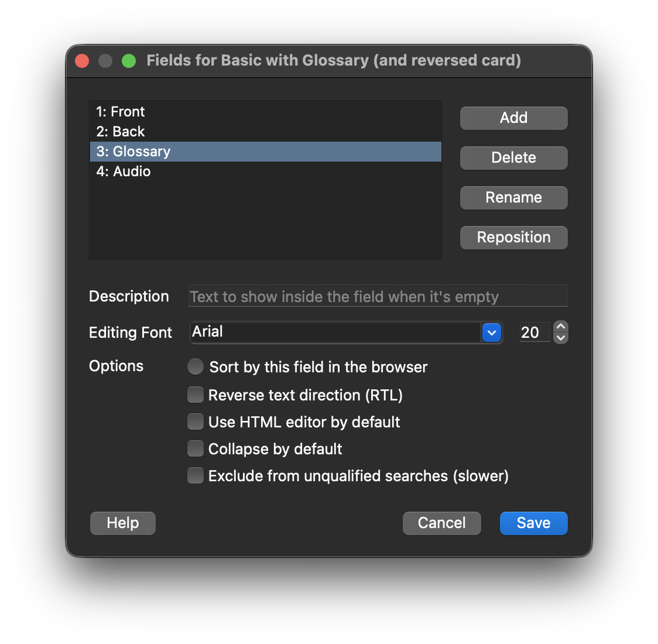Open the Editing Font dropdown arrow

coord(492,333)
